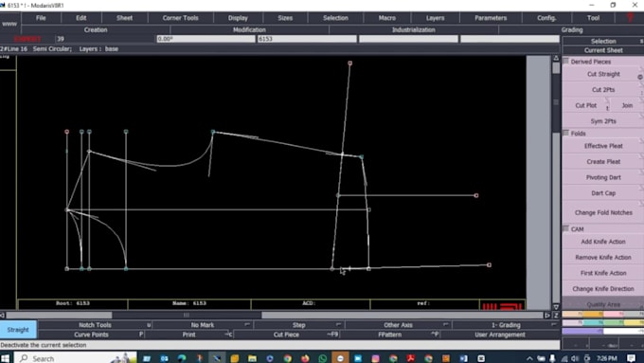Click the Create Pleat button
The height and width of the screenshot is (363, 644).
click(603, 161)
